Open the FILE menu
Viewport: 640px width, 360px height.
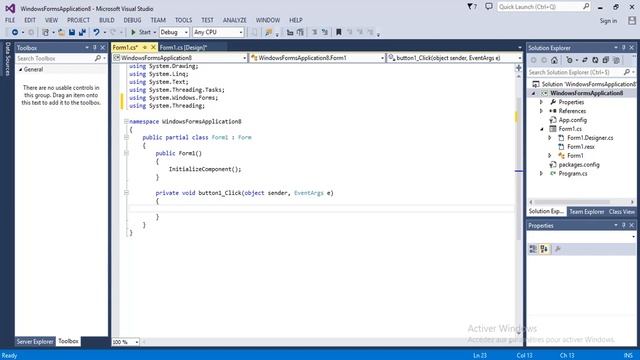pos(10,20)
